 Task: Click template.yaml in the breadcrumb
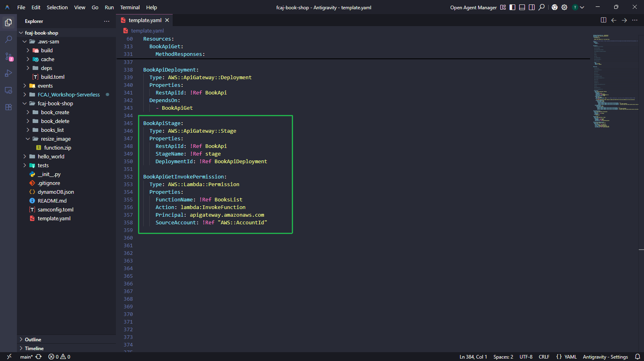147,31
